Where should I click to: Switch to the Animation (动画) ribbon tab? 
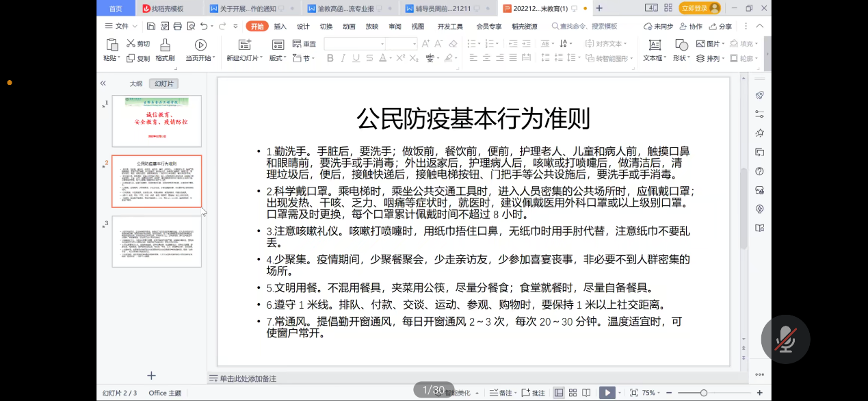tap(349, 26)
